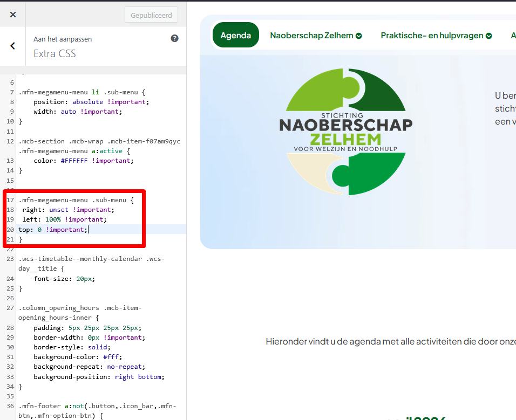This screenshot has height=420, width=516.
Task: Click the arrow icon beside Praktische- en hulpvragen
Action: click(488, 36)
